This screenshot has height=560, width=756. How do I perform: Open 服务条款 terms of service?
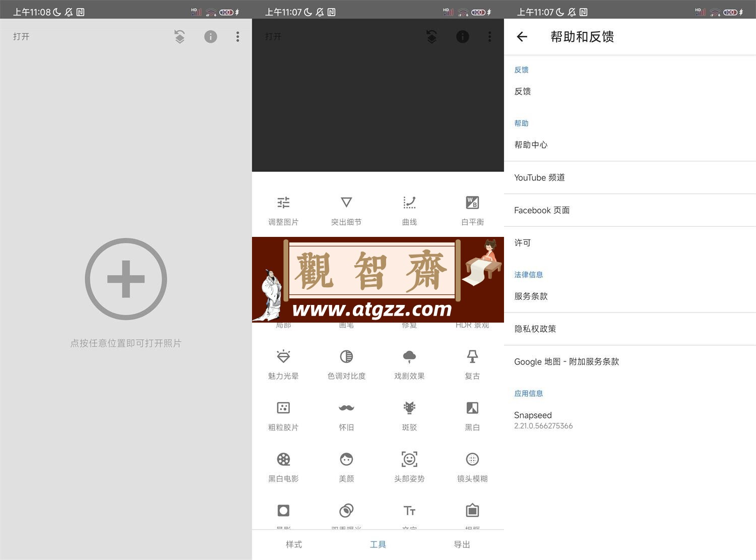pos(630,296)
